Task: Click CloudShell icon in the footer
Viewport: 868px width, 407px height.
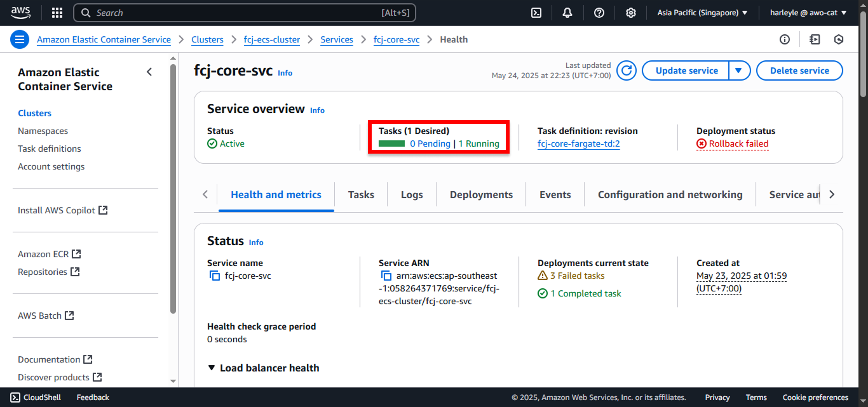Action: click(x=16, y=397)
